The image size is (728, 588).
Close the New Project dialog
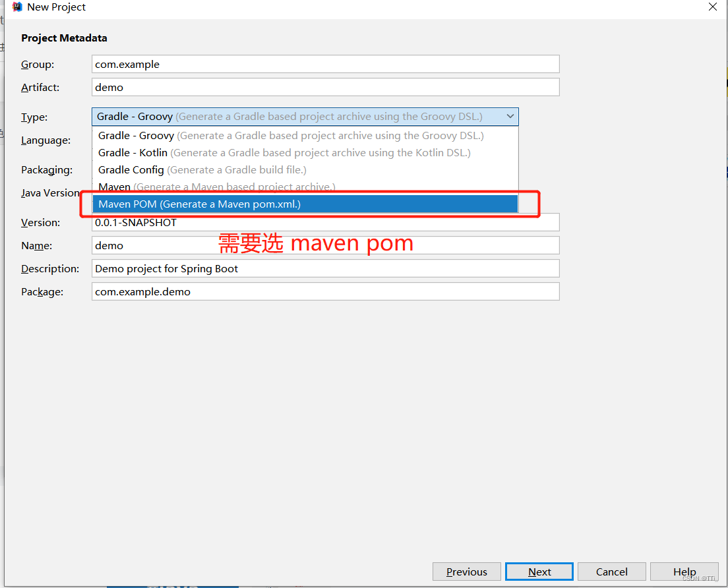point(713,7)
